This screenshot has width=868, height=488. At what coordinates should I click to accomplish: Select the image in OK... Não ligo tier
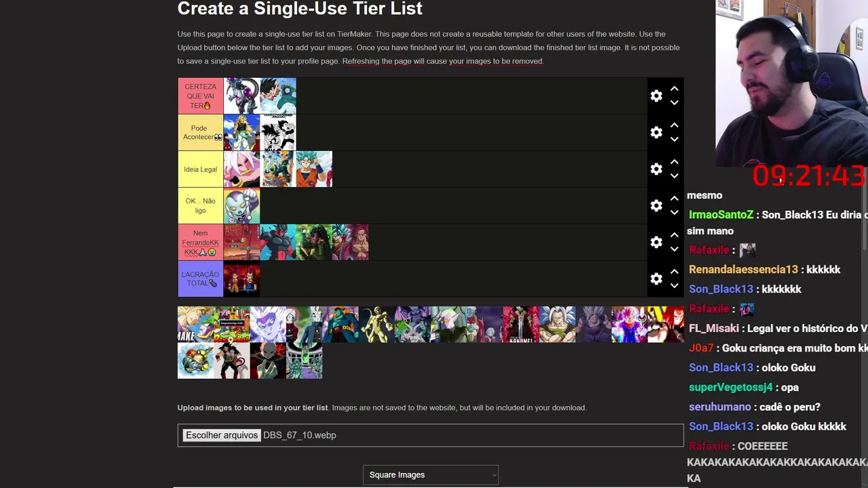click(x=241, y=206)
